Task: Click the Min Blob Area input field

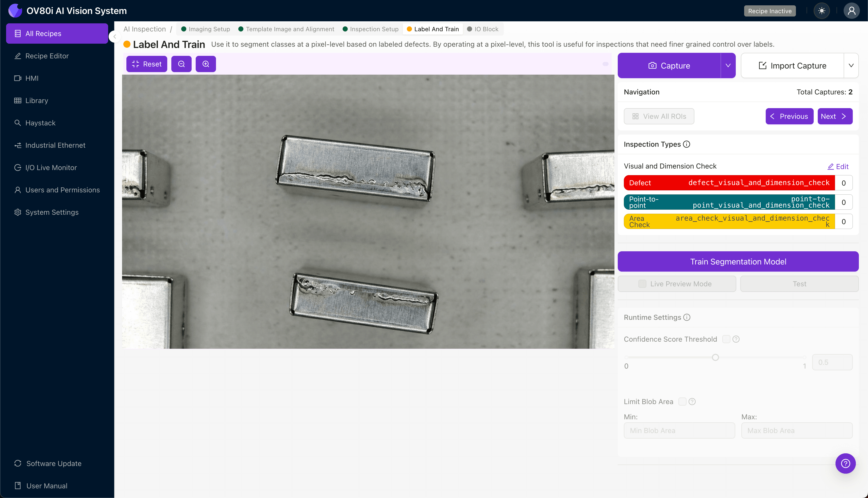Action: pos(679,430)
